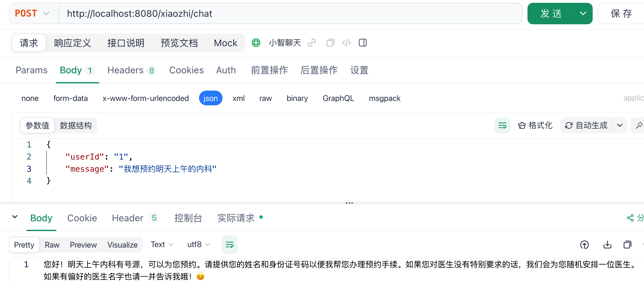Viewport: 644px width, 284px height.
Task: Click the globe environment icon
Action: point(256,43)
